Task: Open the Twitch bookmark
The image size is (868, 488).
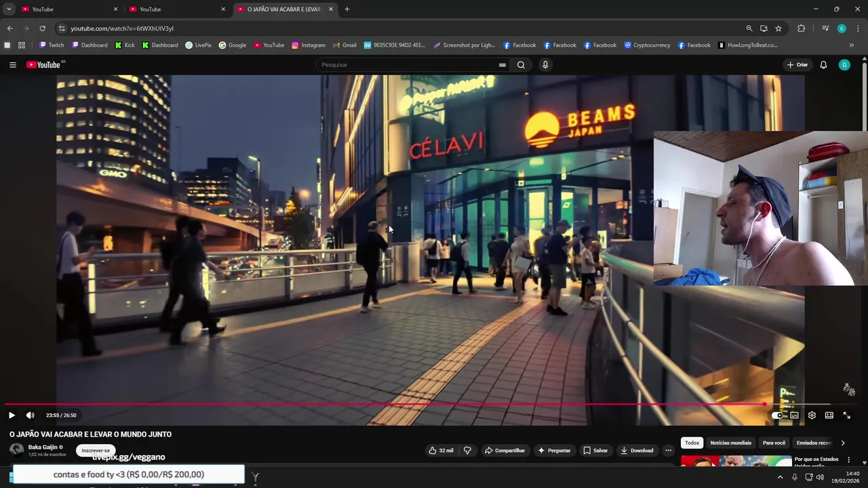Action: 52,45
